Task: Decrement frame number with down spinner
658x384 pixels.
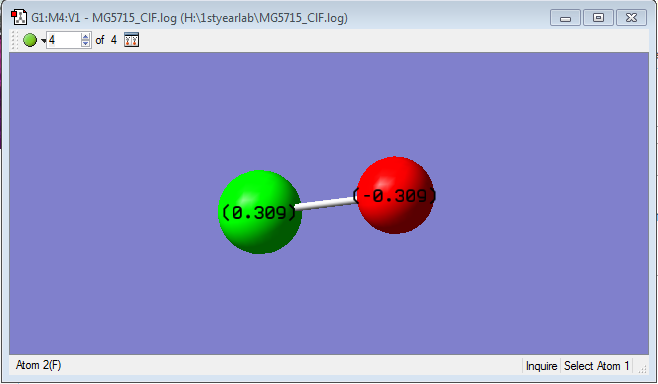Action: pyautogui.click(x=86, y=44)
